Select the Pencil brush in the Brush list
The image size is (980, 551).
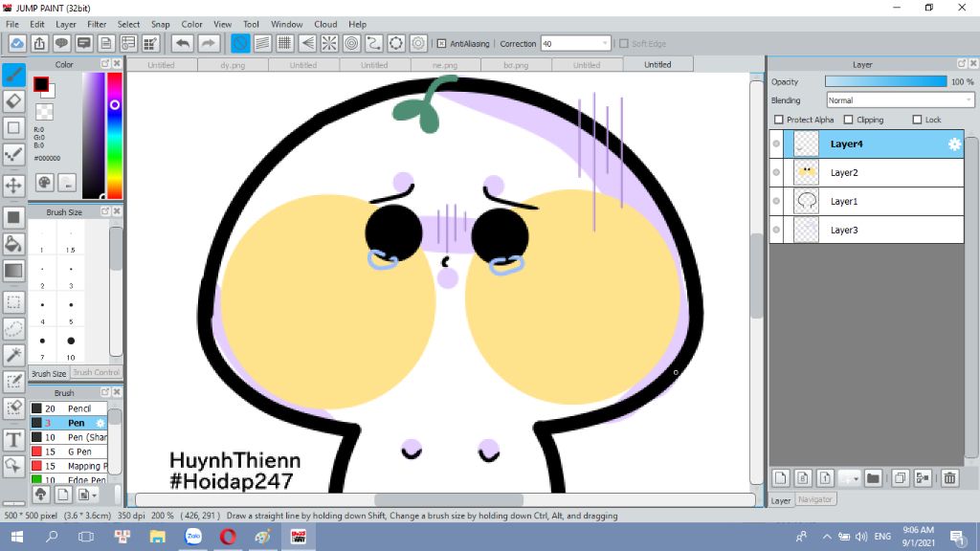coord(69,408)
